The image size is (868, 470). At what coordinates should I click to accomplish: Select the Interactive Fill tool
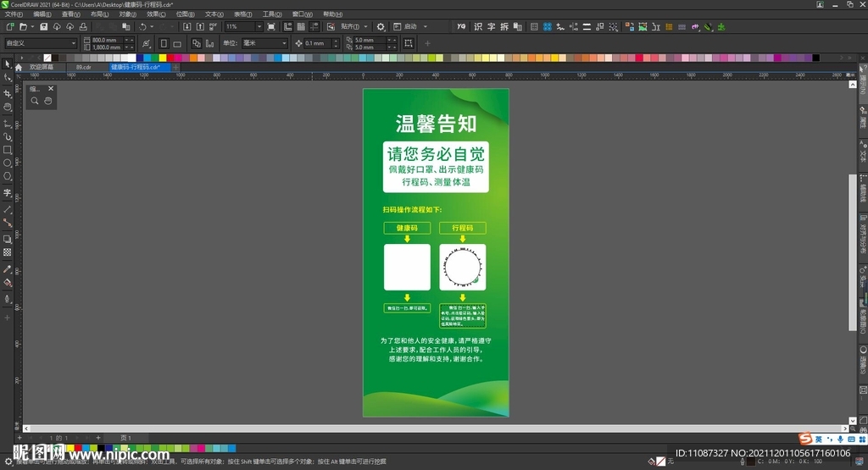click(x=7, y=283)
